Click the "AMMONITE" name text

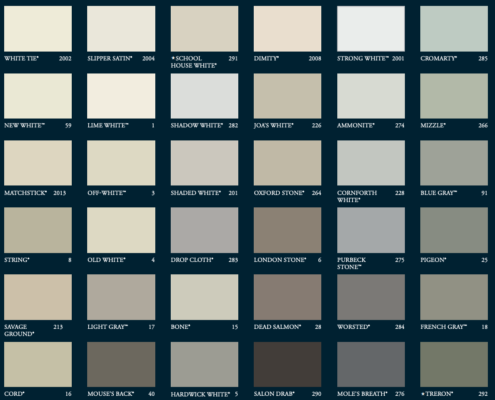pos(355,126)
